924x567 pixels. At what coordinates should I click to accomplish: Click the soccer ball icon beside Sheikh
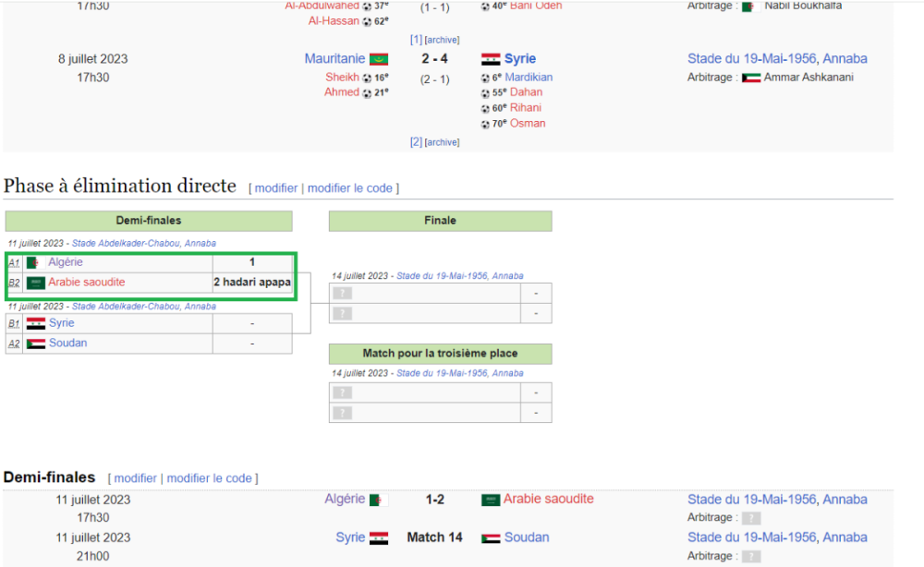(367, 78)
